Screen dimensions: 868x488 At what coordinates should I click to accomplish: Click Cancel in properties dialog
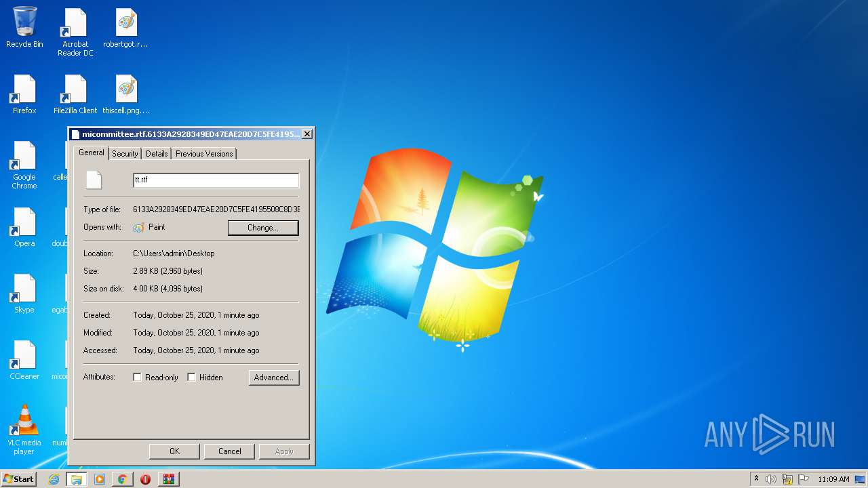(x=230, y=451)
